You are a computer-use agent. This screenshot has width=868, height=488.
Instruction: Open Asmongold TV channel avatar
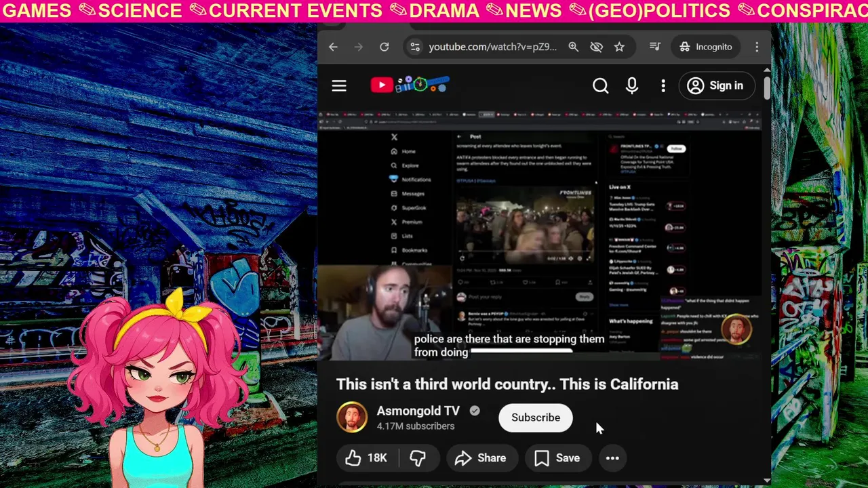click(351, 418)
